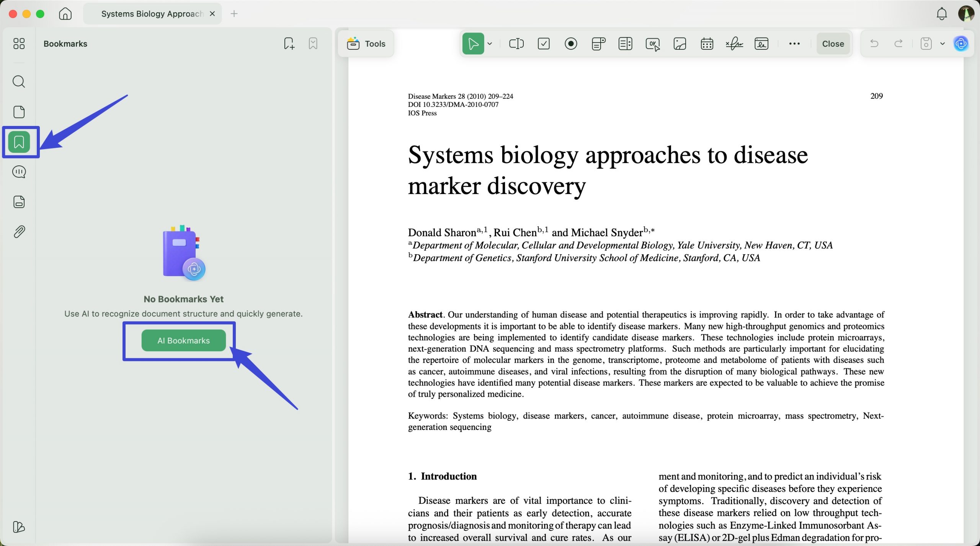Select the List Box form tool

(x=625, y=44)
